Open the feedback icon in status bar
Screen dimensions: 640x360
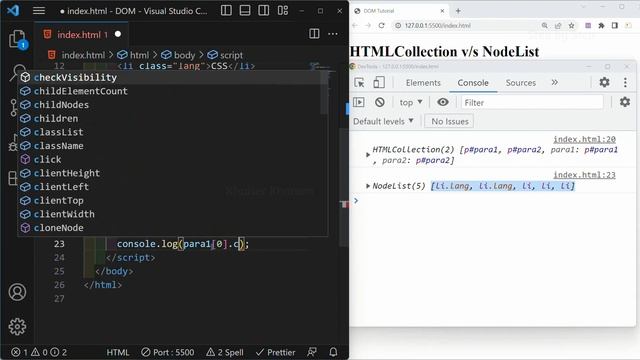[312, 352]
